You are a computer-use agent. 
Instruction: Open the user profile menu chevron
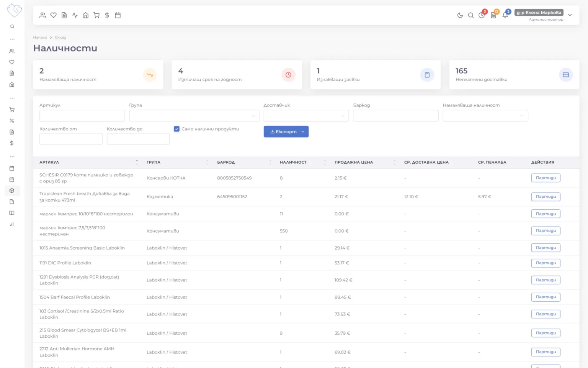[570, 15]
